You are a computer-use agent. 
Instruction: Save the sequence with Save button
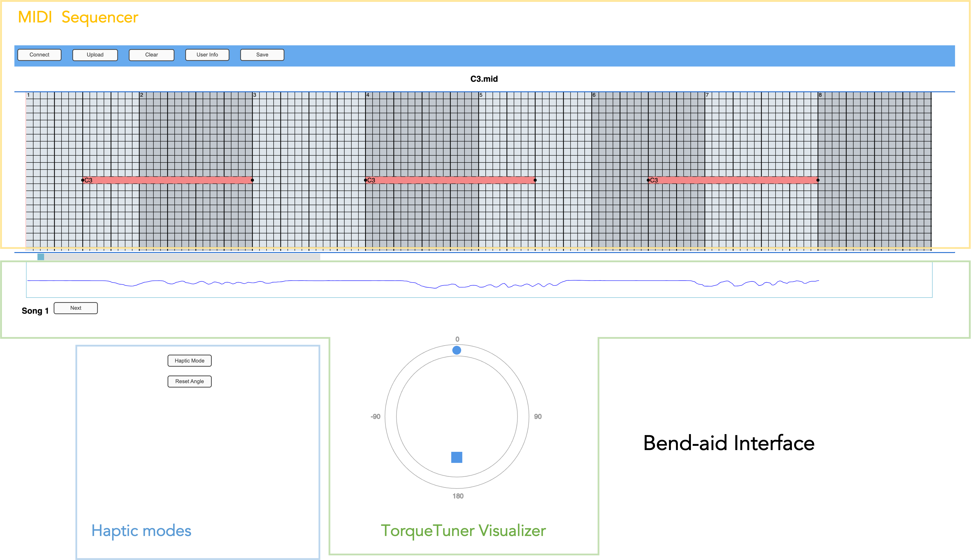click(x=262, y=55)
